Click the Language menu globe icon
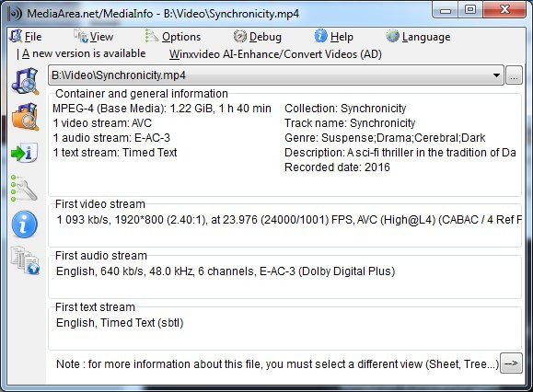 point(392,36)
